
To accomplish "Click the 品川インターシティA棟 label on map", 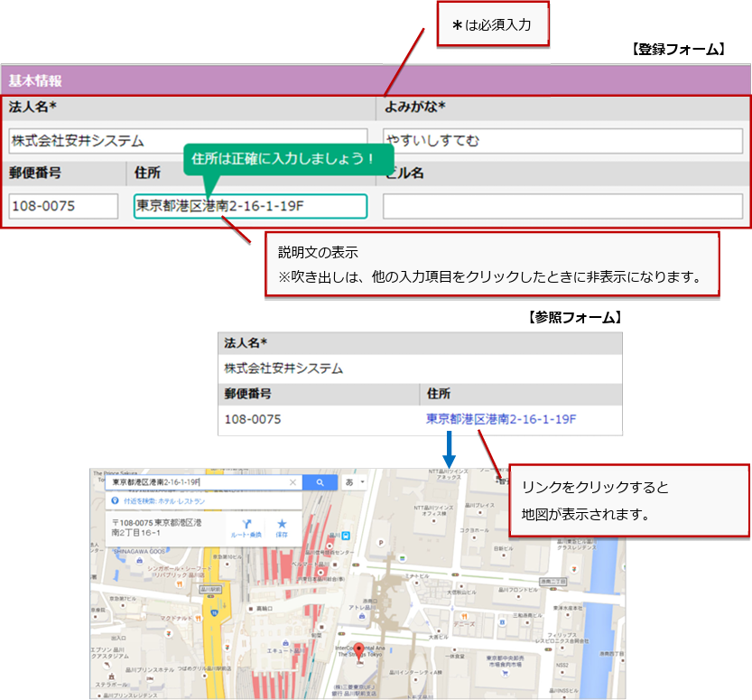I will point(416,672).
